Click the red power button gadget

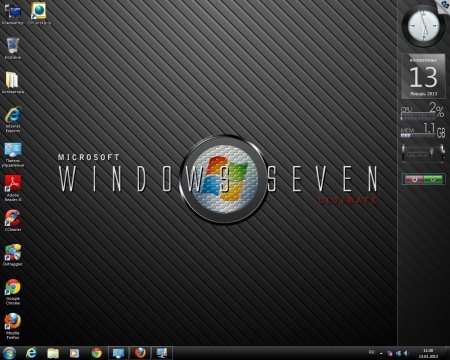pos(414,179)
